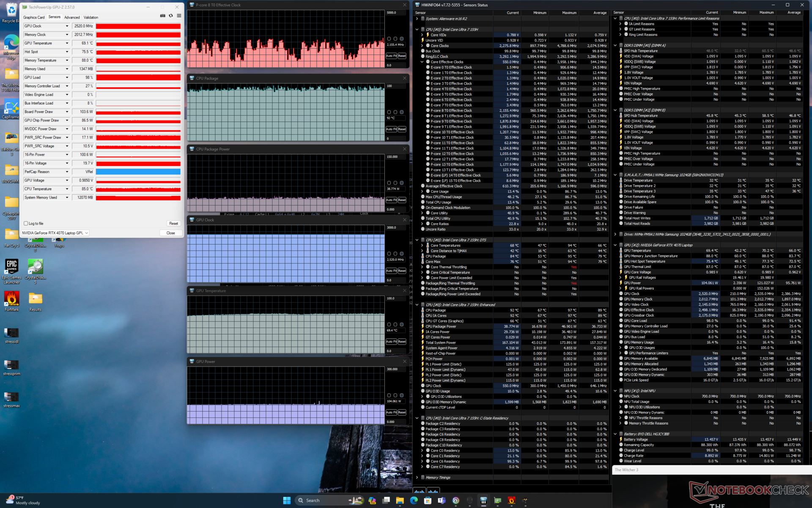812x508 pixels.
Task: Open the GPU-Z hamburger menu
Action: click(179, 16)
